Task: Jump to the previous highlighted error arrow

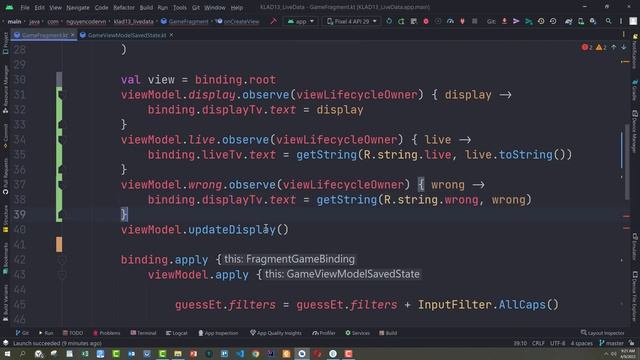Action: point(614,47)
